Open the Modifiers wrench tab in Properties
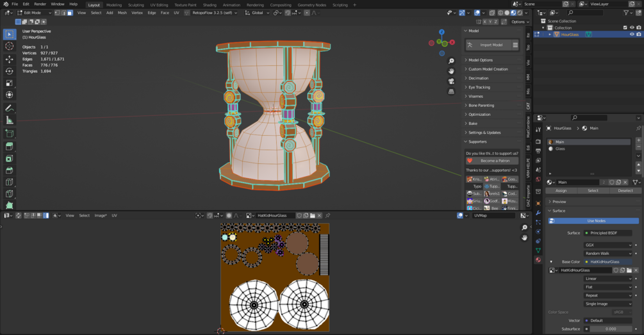The width and height of the screenshot is (644, 335). [538, 212]
